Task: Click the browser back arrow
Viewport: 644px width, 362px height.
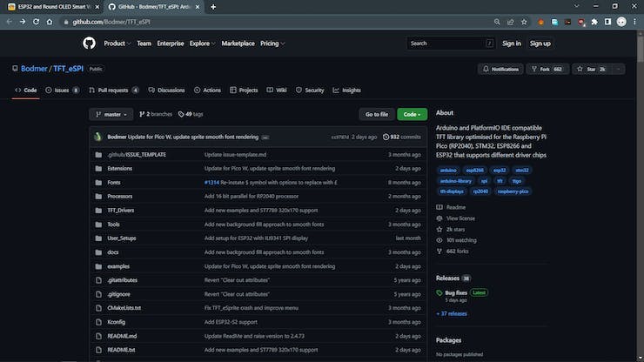Action: 10,21
